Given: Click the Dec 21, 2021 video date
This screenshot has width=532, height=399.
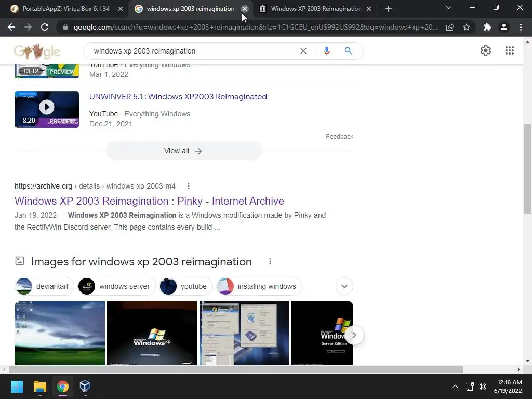Looking at the screenshot, I should tap(111, 124).
